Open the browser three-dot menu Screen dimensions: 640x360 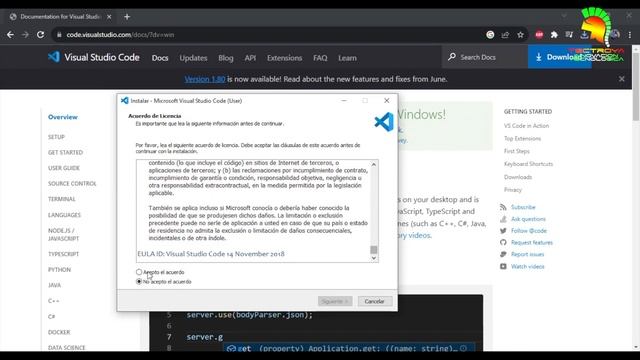[630, 35]
